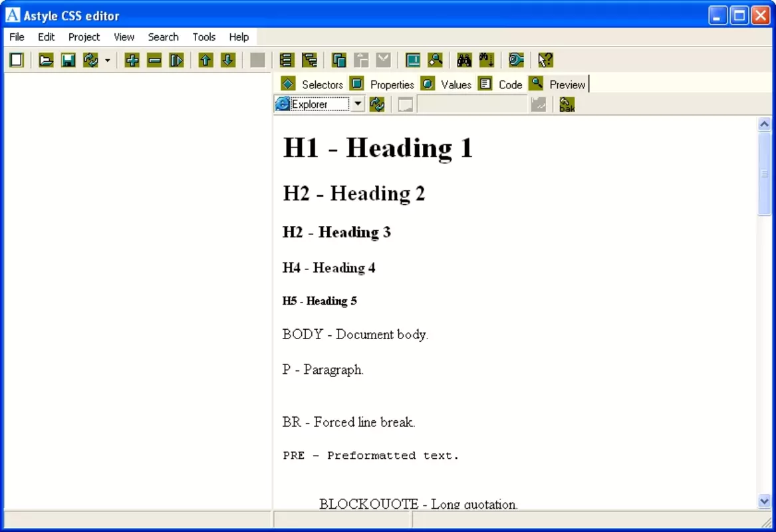The height and width of the screenshot is (532, 776).
Task: Click the preview scrollbar down arrow
Action: [x=764, y=501]
